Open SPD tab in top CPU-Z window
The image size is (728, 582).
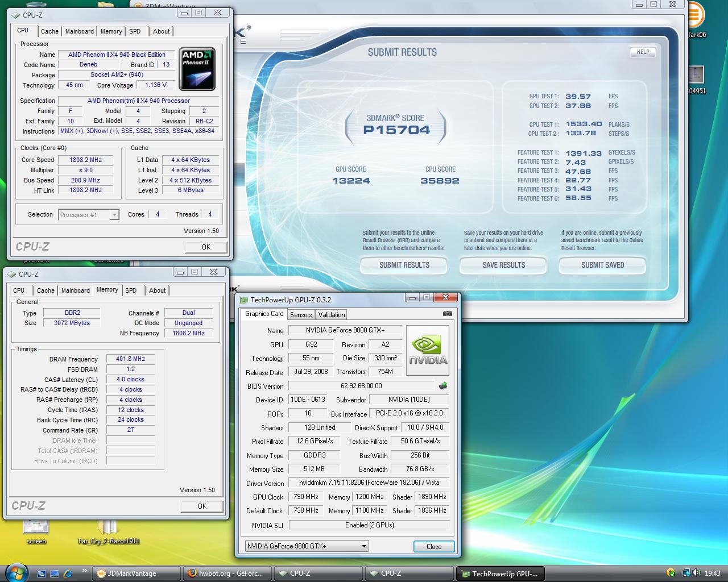click(135, 31)
